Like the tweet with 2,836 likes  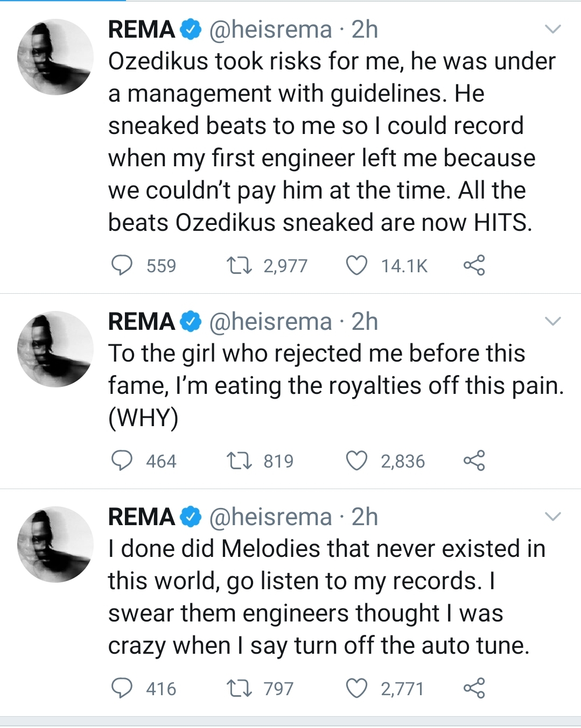pyautogui.click(x=356, y=461)
